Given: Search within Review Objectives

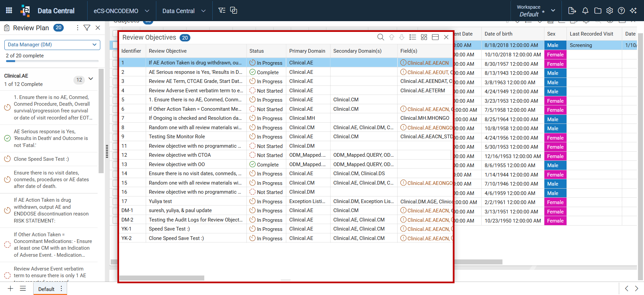Looking at the screenshot, I should 381,37.
